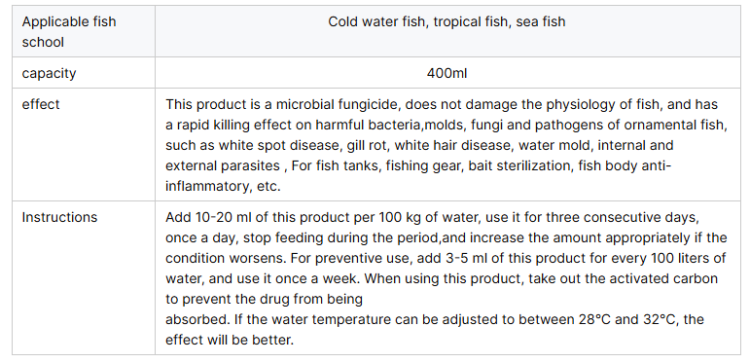This screenshot has width=750, height=363.
Task: Click the 'Instructions' row label
Action: point(59,217)
